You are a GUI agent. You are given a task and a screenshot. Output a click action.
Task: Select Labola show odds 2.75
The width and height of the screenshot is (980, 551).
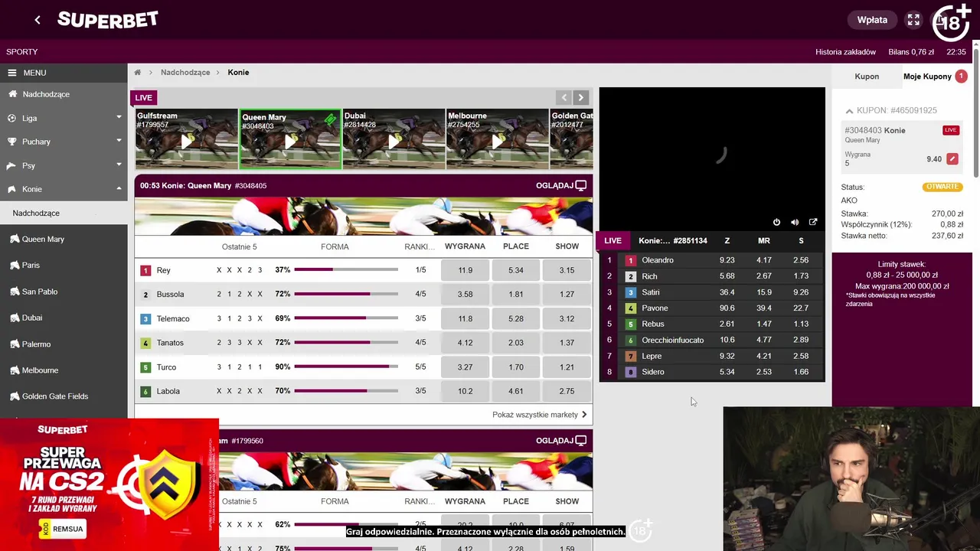pyautogui.click(x=567, y=391)
